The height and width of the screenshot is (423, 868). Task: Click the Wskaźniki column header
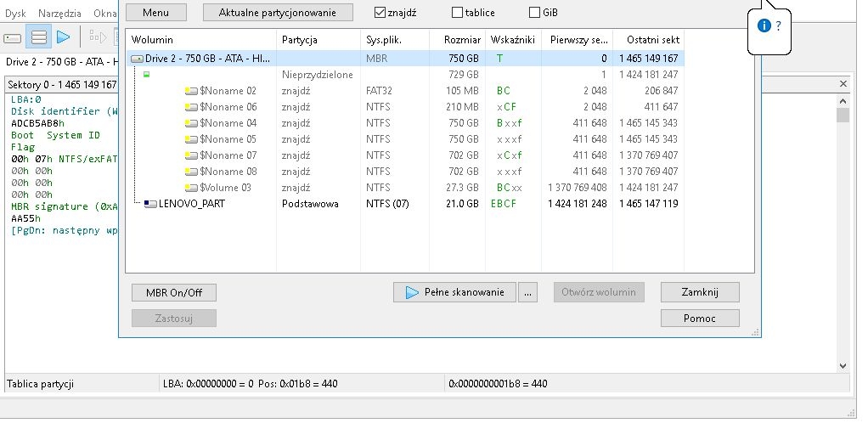point(513,40)
